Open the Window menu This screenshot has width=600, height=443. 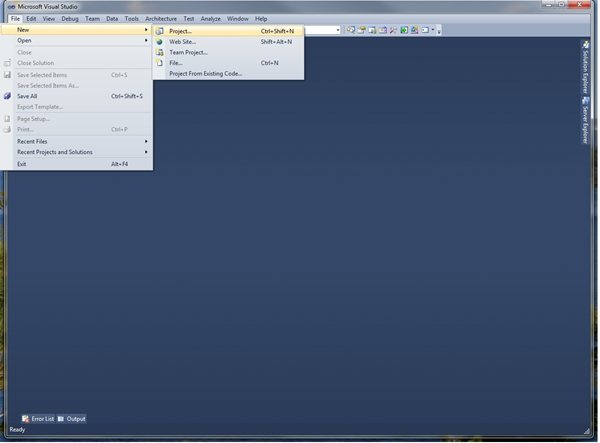[x=238, y=19]
